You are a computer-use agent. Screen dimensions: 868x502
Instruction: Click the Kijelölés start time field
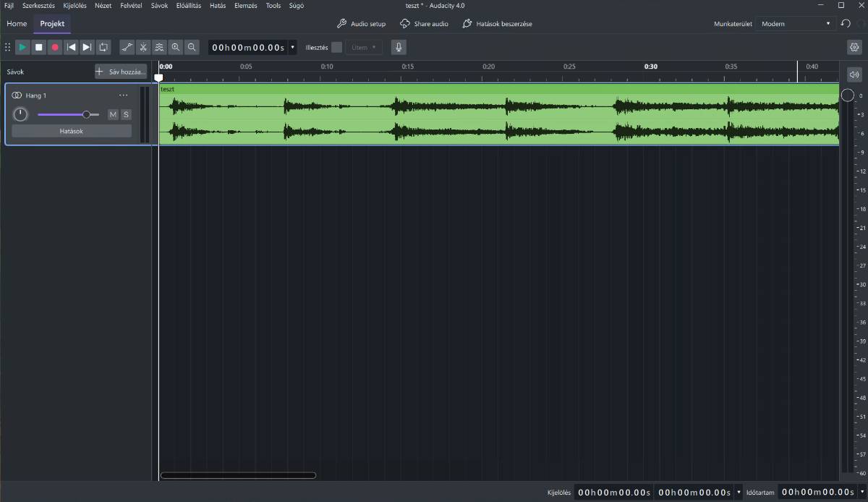tap(614, 493)
